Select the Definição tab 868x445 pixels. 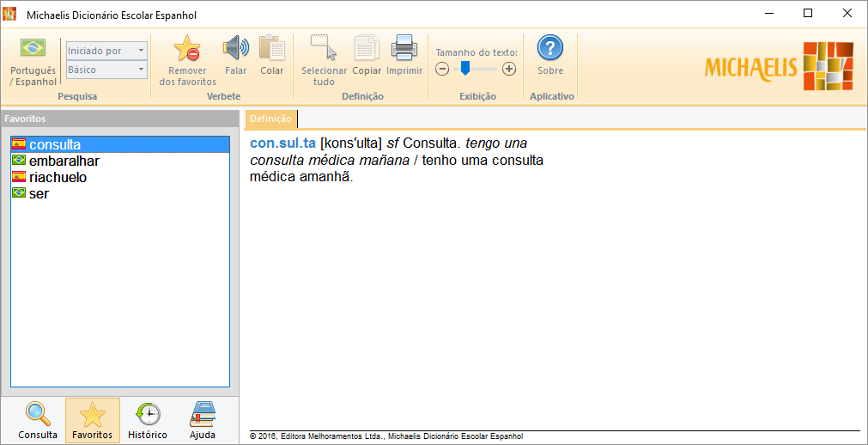pos(270,119)
